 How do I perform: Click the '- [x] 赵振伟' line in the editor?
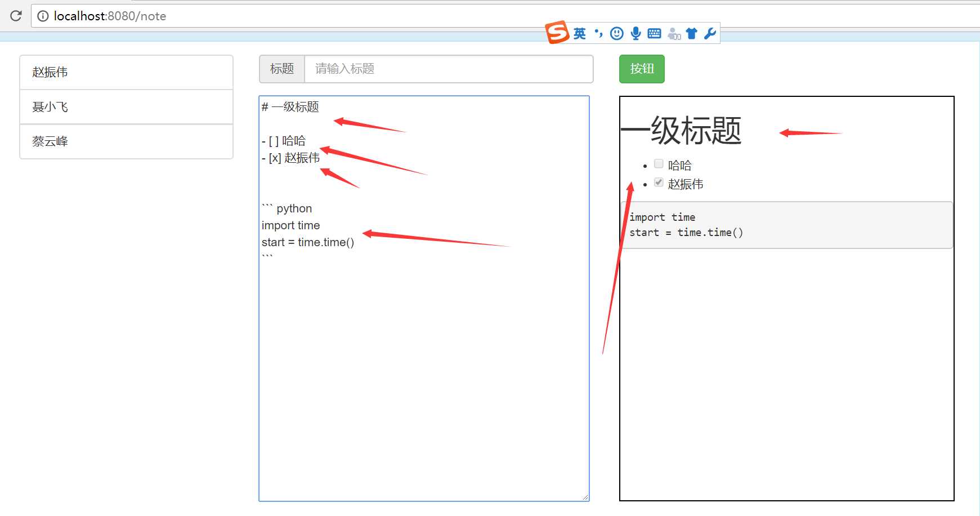point(290,158)
